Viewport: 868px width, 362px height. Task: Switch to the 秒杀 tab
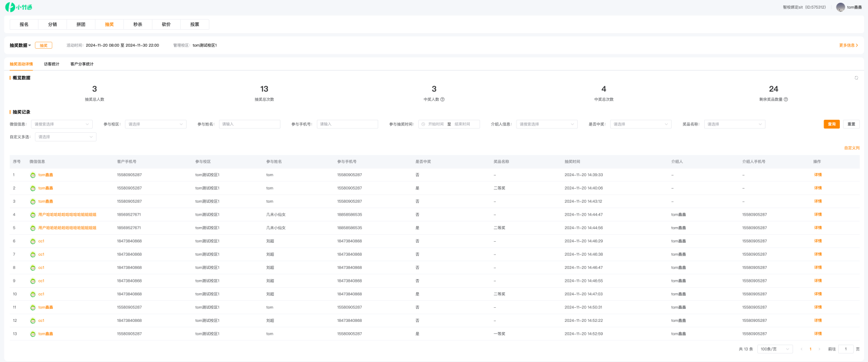(138, 24)
